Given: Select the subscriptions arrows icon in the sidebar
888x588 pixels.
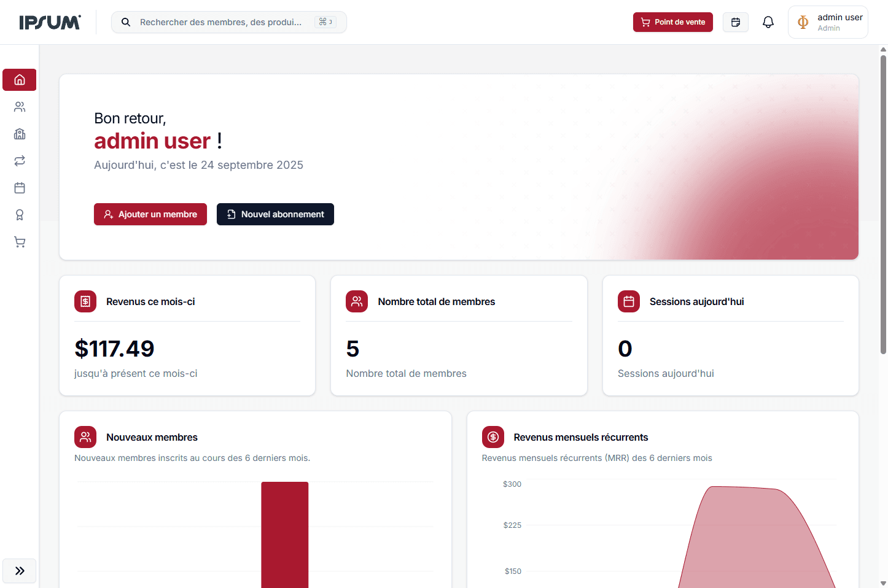Looking at the screenshot, I should [x=19, y=161].
